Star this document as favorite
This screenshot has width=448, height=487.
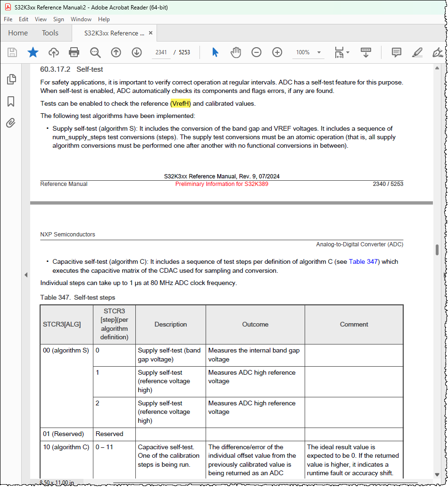tap(33, 52)
